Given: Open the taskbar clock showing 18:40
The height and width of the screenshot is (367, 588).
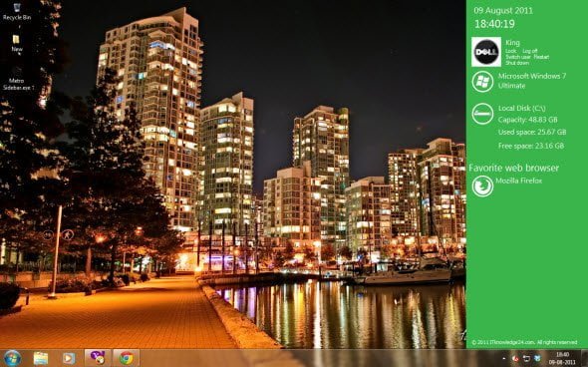Looking at the screenshot, I should (x=562, y=358).
